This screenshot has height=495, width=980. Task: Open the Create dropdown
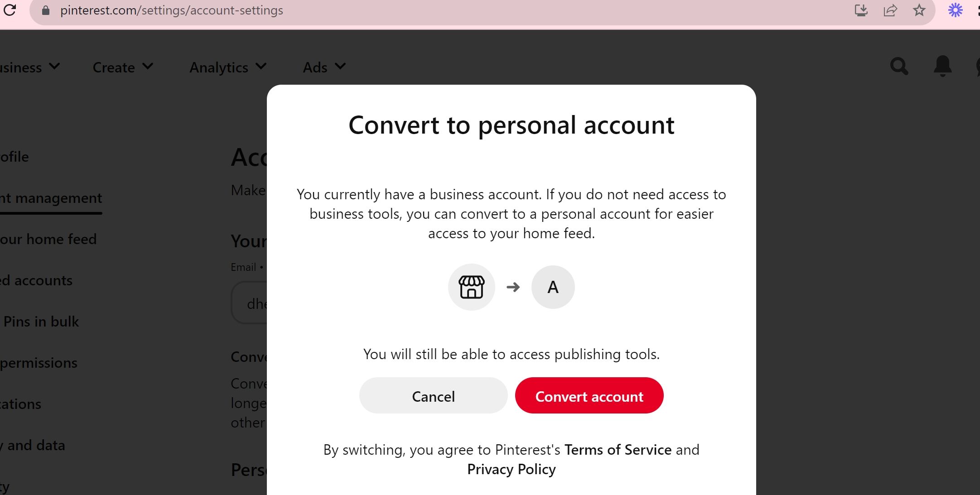122,67
